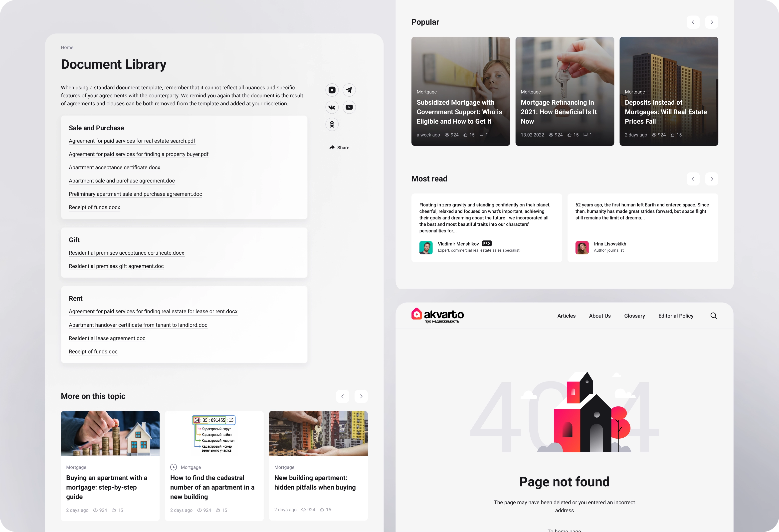Open search with the magnifier icon
Viewport: 779px width, 532px height.
[713, 316]
